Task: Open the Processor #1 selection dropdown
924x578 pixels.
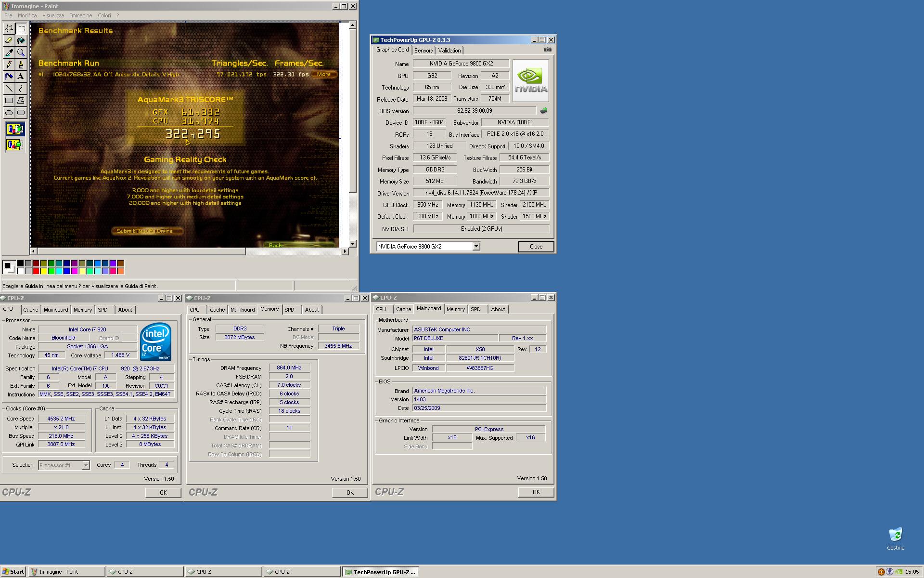Action: click(86, 465)
